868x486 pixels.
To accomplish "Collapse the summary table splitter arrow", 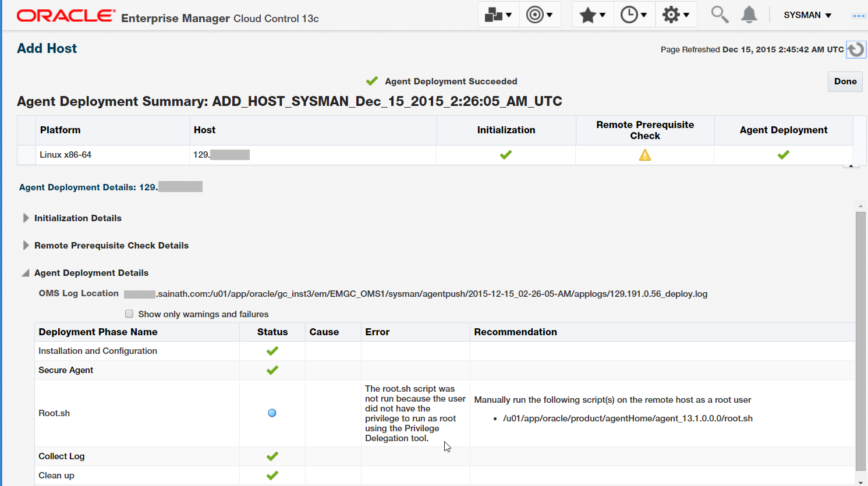I will (851, 166).
